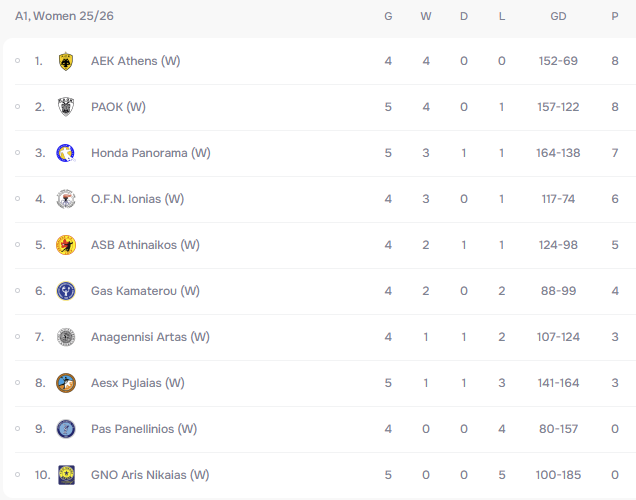The height and width of the screenshot is (500, 636).
Task: Sort standings by P points column header
Action: [615, 16]
